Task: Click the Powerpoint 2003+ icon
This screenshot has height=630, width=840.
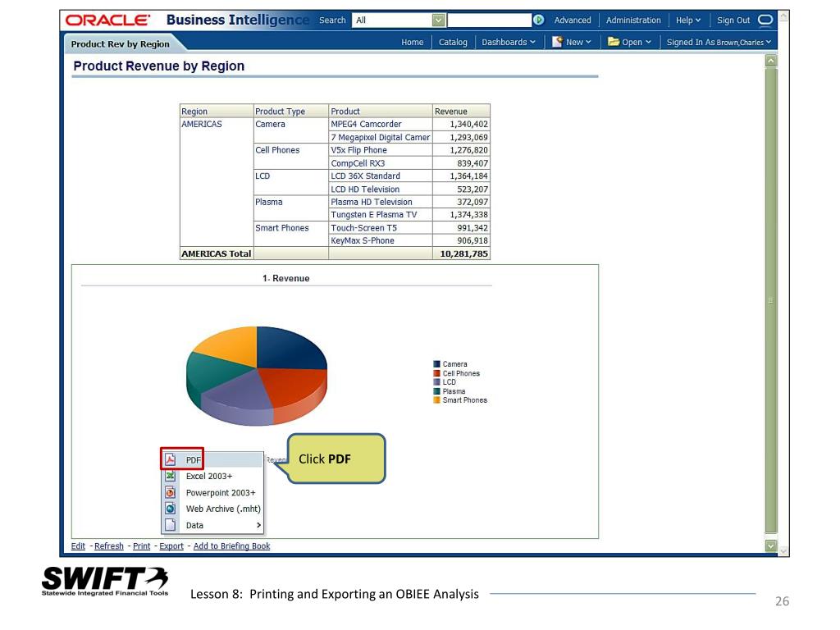Action: (170, 492)
